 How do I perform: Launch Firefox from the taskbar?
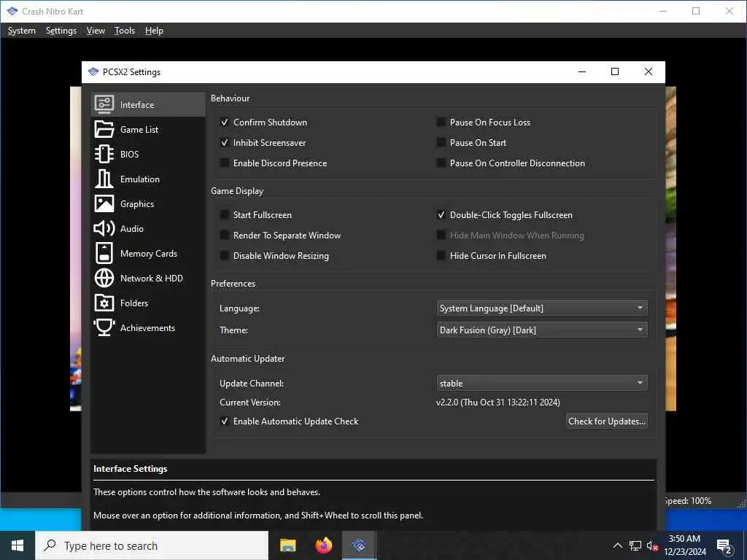pos(323,545)
